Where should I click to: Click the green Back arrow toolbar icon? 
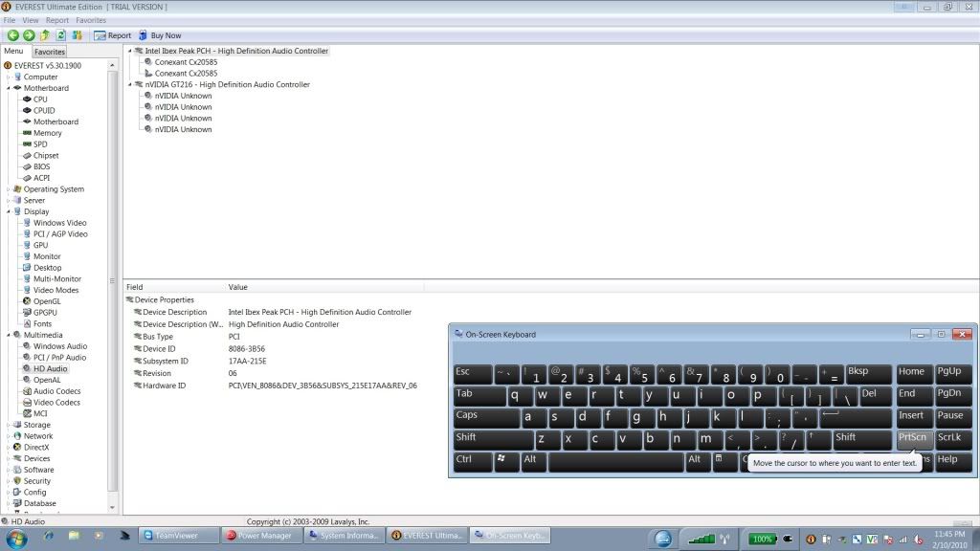pos(12,35)
